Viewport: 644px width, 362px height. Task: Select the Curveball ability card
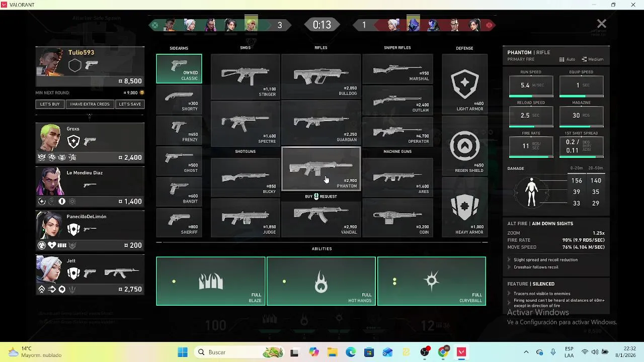[432, 281]
